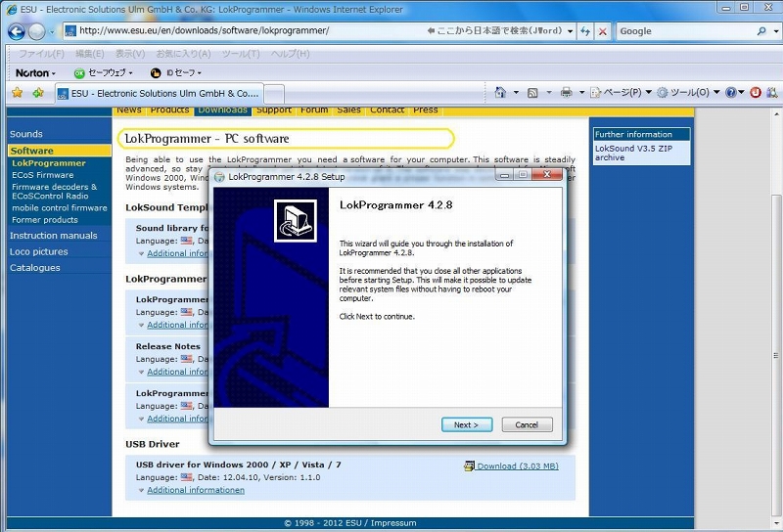
Task: Click the Download (3.03 MB) link
Action: pos(518,466)
